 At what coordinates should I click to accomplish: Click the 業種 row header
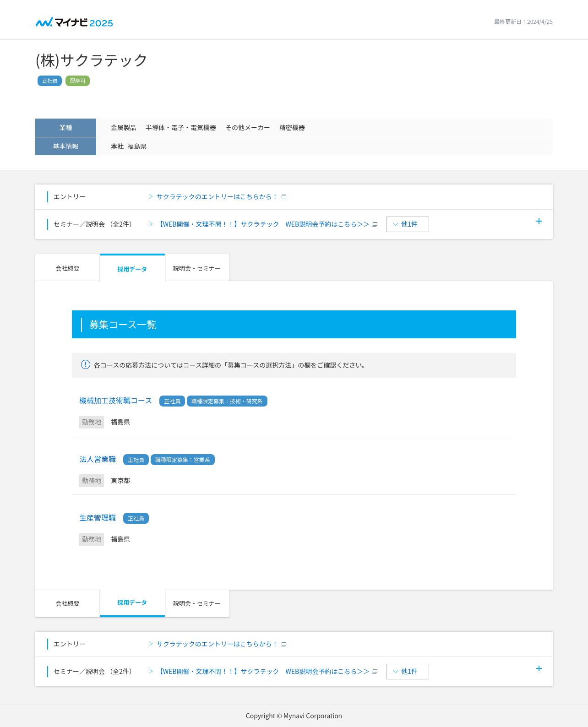[x=65, y=128]
